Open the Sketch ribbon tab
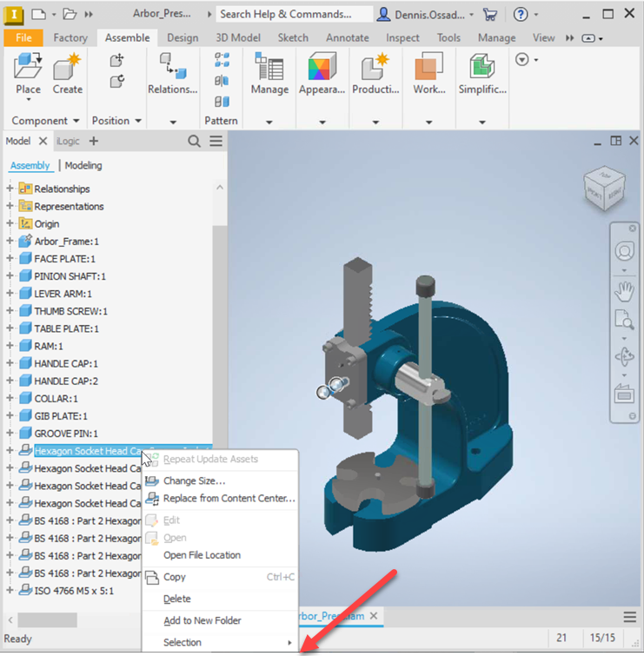The height and width of the screenshot is (656, 644). pos(293,38)
